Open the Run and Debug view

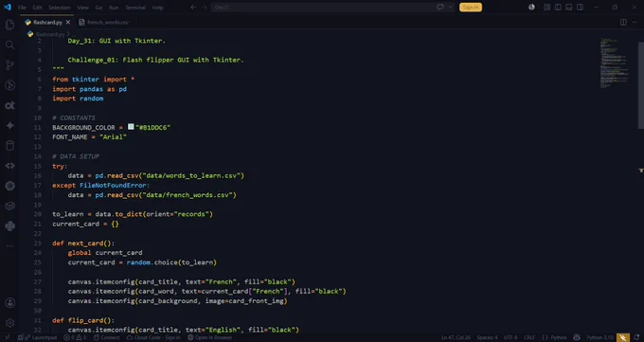pos(9,85)
